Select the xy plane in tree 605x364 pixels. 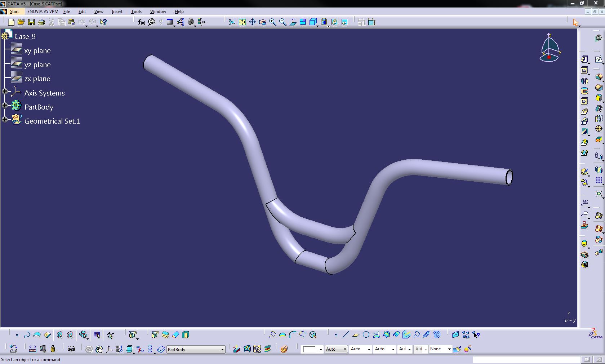click(37, 50)
